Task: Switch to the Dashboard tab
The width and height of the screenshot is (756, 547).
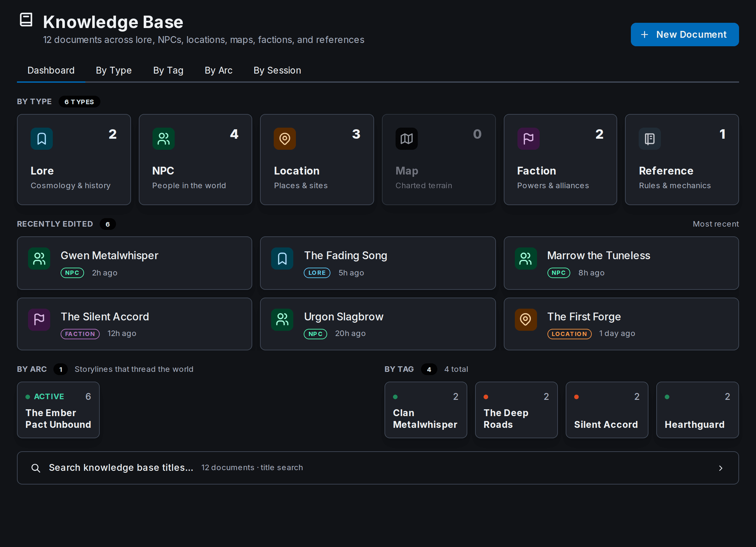Action: click(x=51, y=70)
